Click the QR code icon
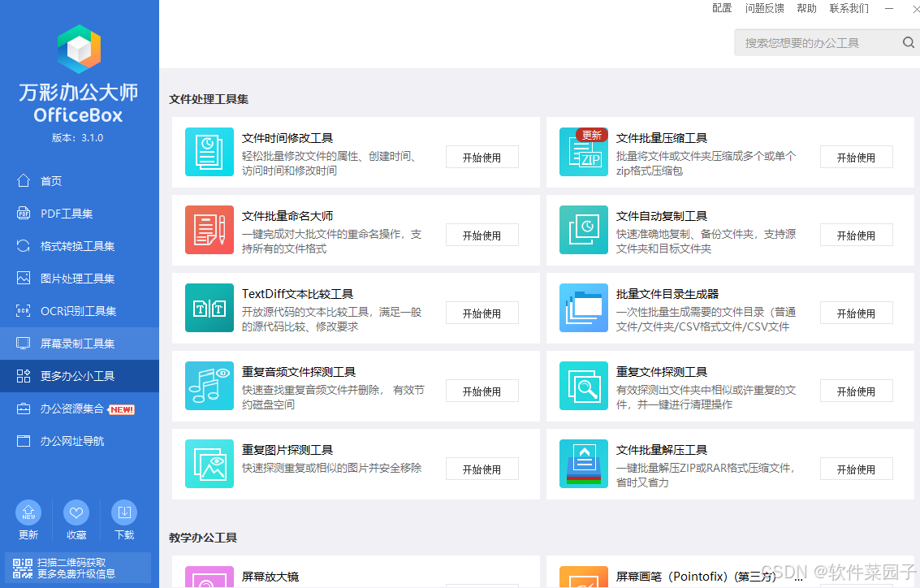This screenshot has height=588, width=920. click(x=23, y=568)
